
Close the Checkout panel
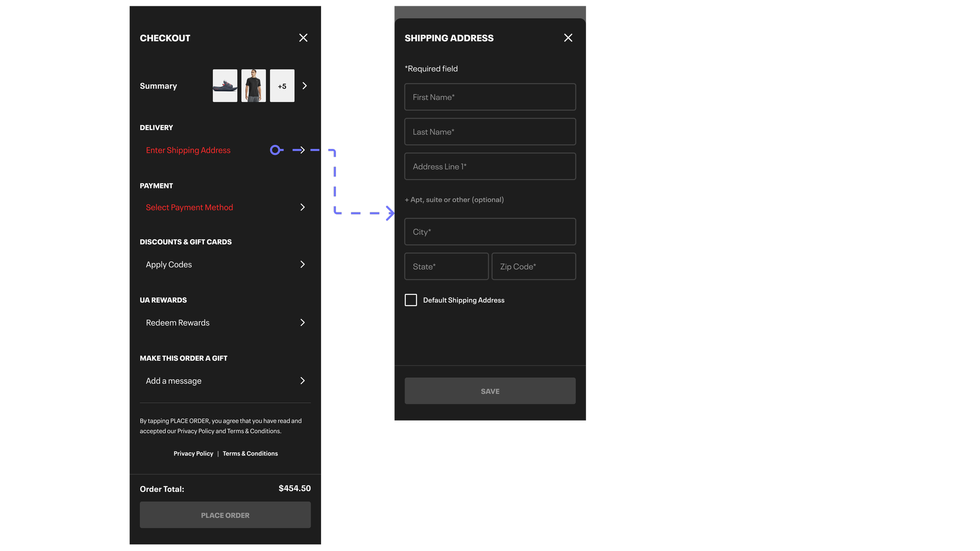(x=303, y=38)
